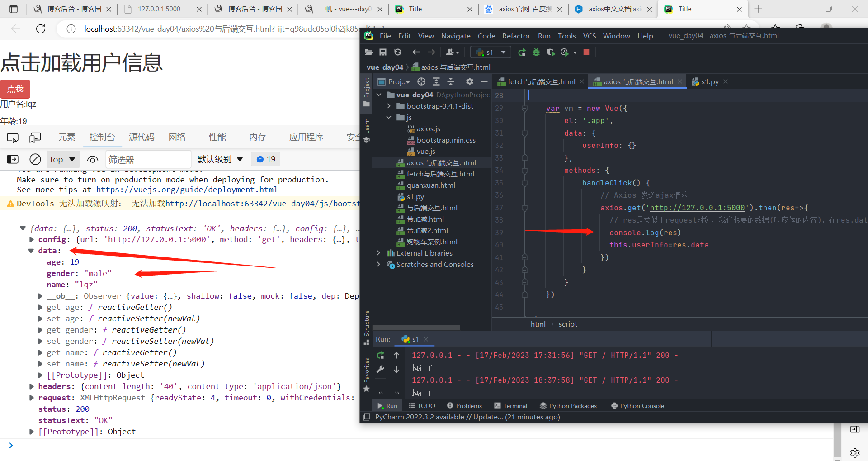
Task: Collapse the data object in the console
Action: click(x=31, y=251)
